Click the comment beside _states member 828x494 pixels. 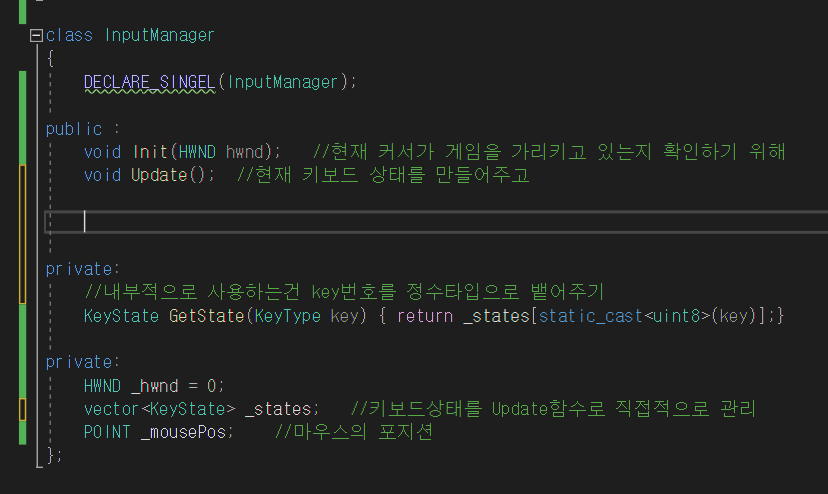pyautogui.click(x=553, y=409)
